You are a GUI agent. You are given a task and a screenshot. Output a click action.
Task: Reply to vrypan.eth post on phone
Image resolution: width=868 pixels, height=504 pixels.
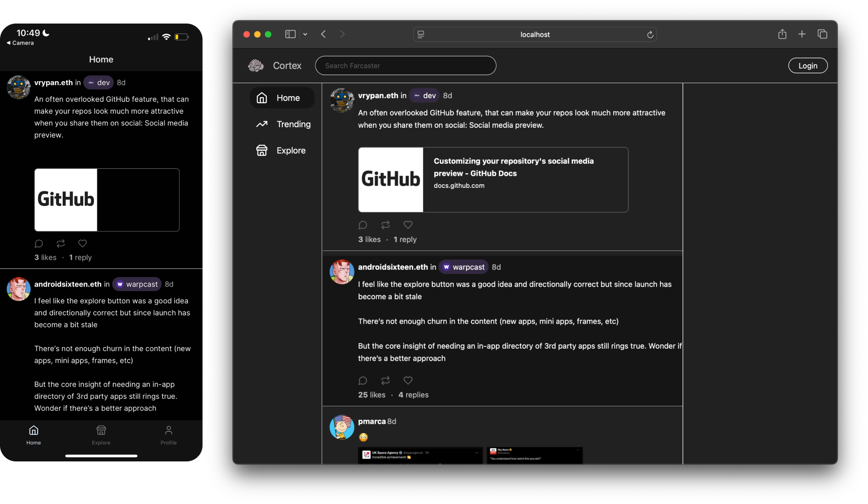pyautogui.click(x=39, y=243)
